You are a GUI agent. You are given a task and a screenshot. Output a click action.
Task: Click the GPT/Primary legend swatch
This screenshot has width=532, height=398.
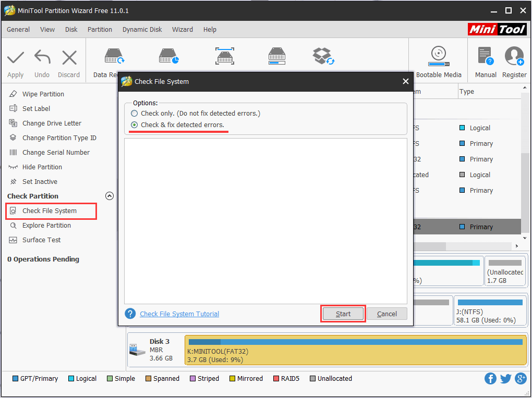click(15, 378)
